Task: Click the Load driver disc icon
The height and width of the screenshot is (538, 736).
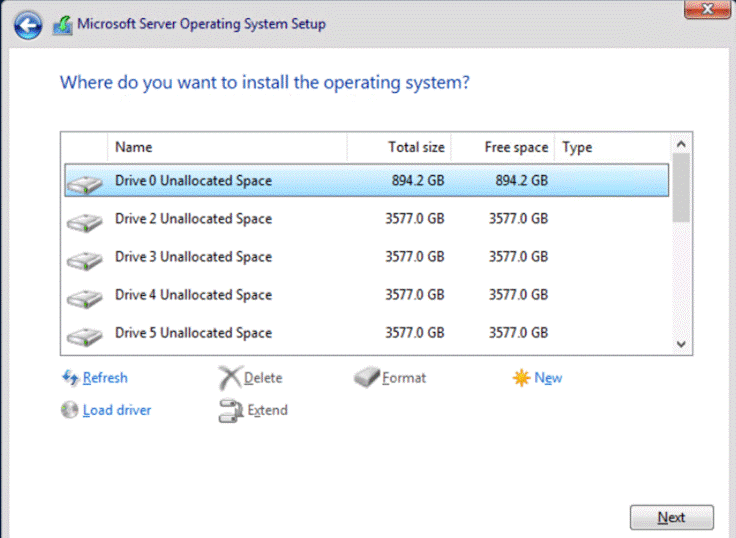Action: coord(69,410)
